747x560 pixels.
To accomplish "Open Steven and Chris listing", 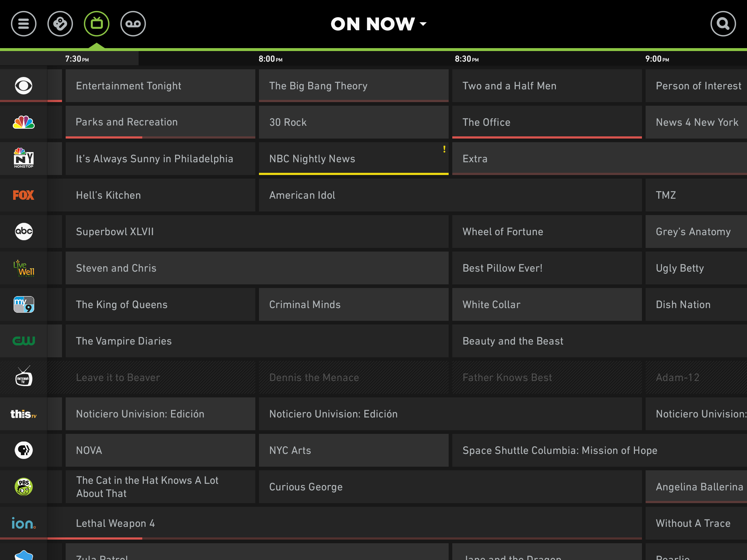I will tap(257, 268).
